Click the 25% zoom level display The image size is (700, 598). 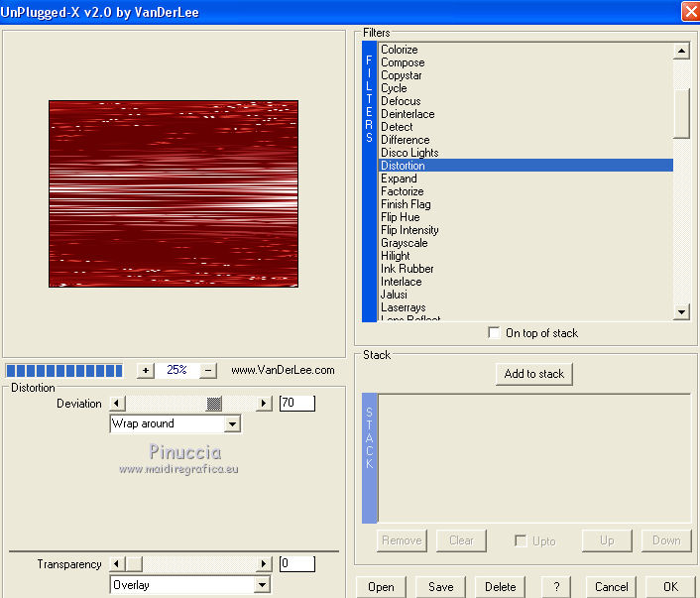(176, 370)
